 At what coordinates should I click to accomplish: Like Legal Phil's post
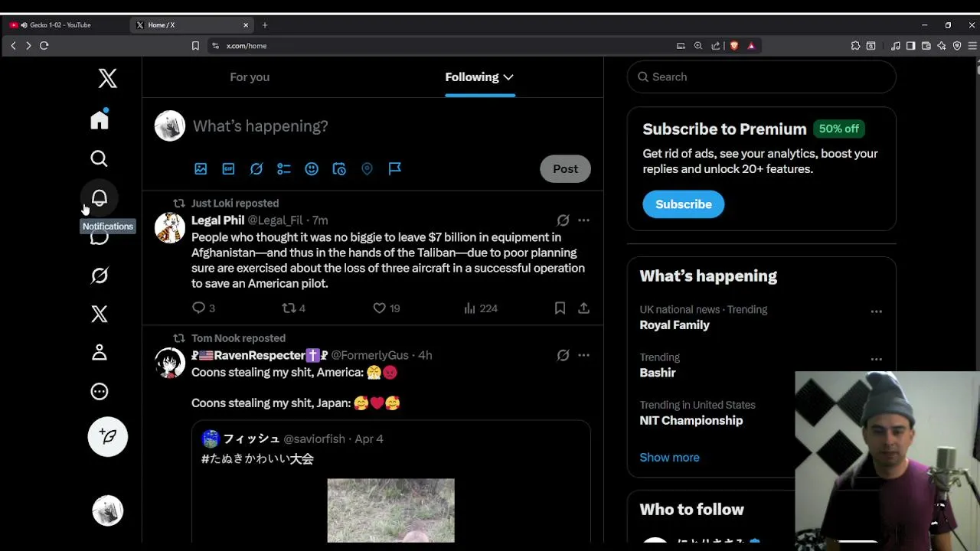pyautogui.click(x=386, y=308)
